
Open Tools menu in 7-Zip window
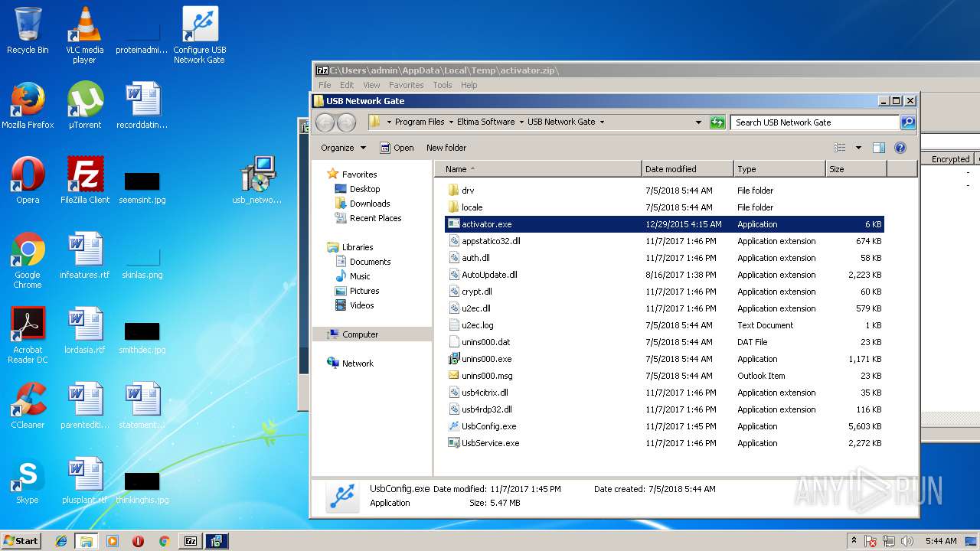pyautogui.click(x=443, y=85)
